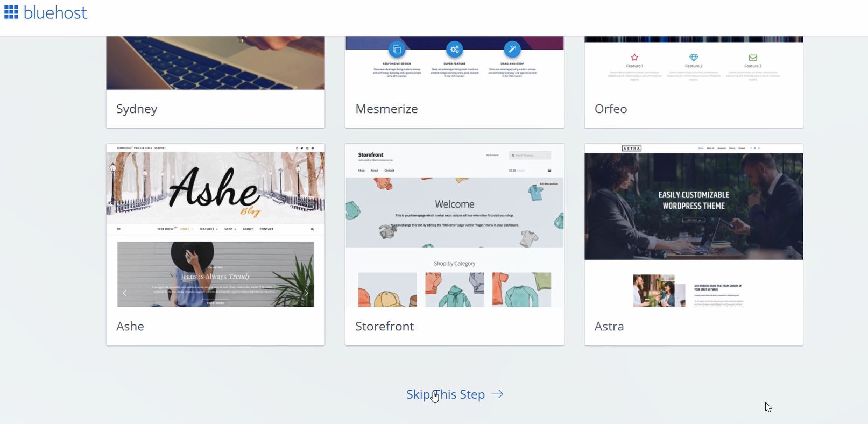Click Mesmerize super feature gears icon
The image size is (868, 424).
click(x=455, y=50)
